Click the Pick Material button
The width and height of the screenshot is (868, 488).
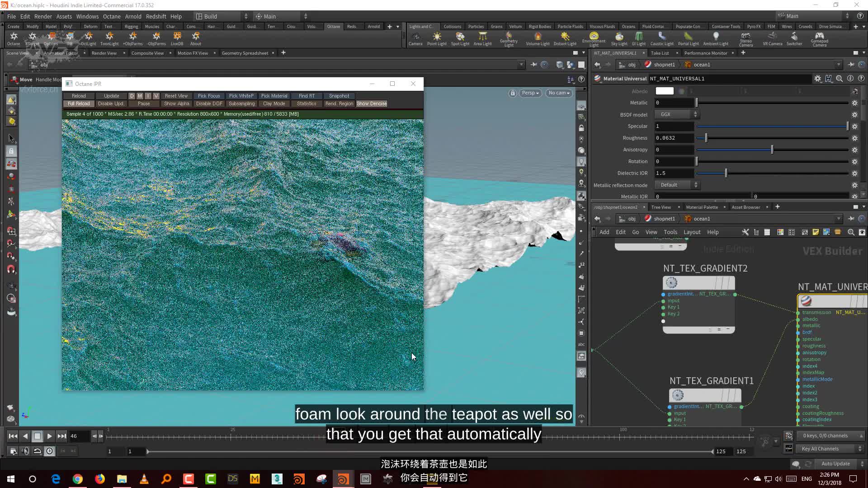coord(274,96)
